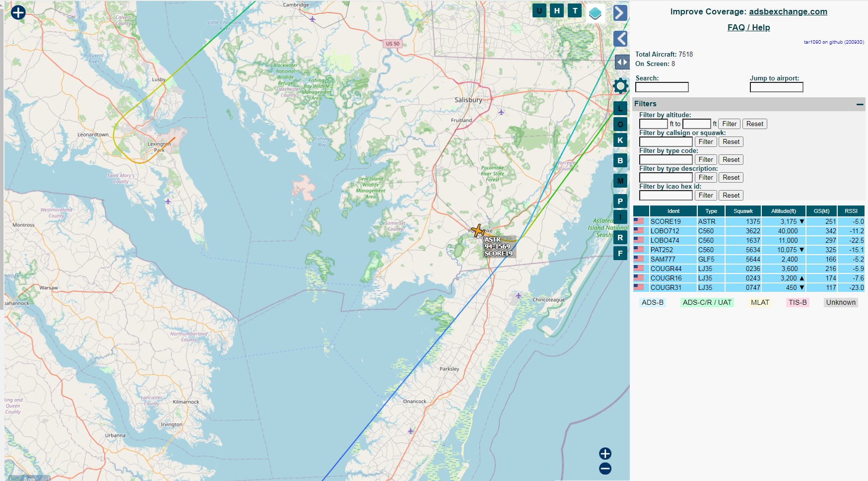Toggle the O map button
This screenshot has height=481, width=868.
click(x=620, y=124)
